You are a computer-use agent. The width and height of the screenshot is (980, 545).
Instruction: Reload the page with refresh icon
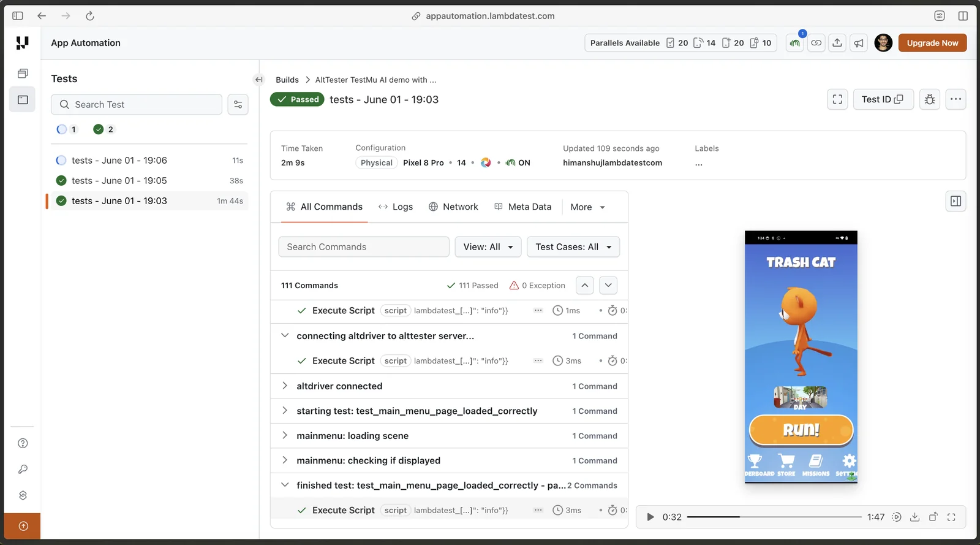(x=90, y=16)
